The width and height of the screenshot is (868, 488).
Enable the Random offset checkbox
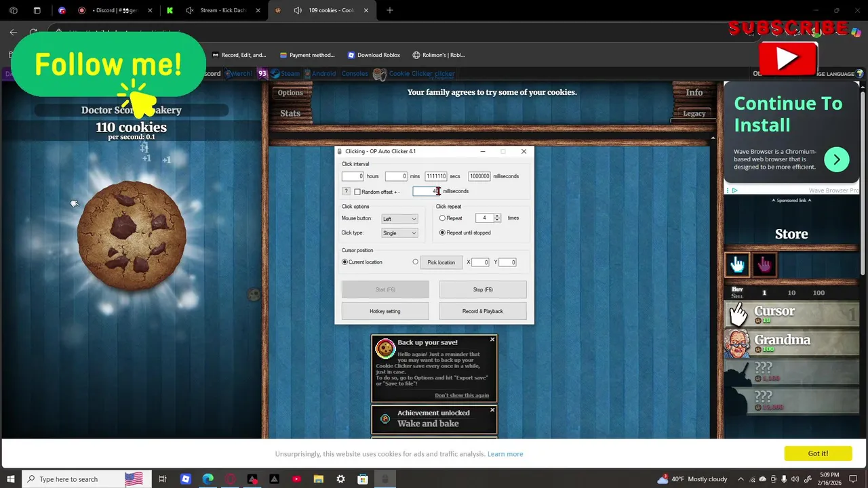tap(357, 192)
